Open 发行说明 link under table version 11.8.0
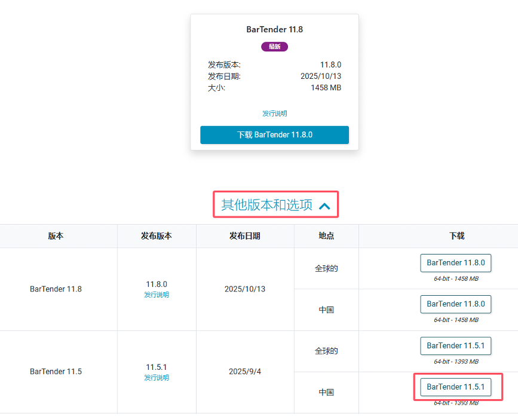Viewport: 518px width, 420px height. tap(157, 295)
